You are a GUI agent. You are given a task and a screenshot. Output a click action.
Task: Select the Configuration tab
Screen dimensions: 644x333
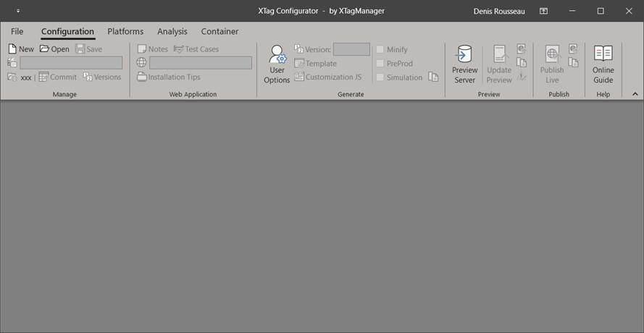point(68,32)
